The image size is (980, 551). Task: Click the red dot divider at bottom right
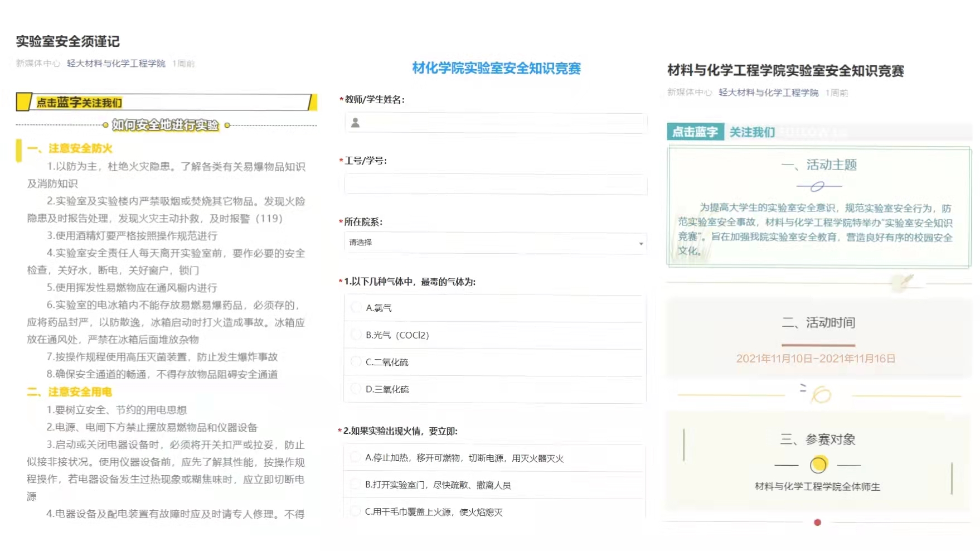817,523
